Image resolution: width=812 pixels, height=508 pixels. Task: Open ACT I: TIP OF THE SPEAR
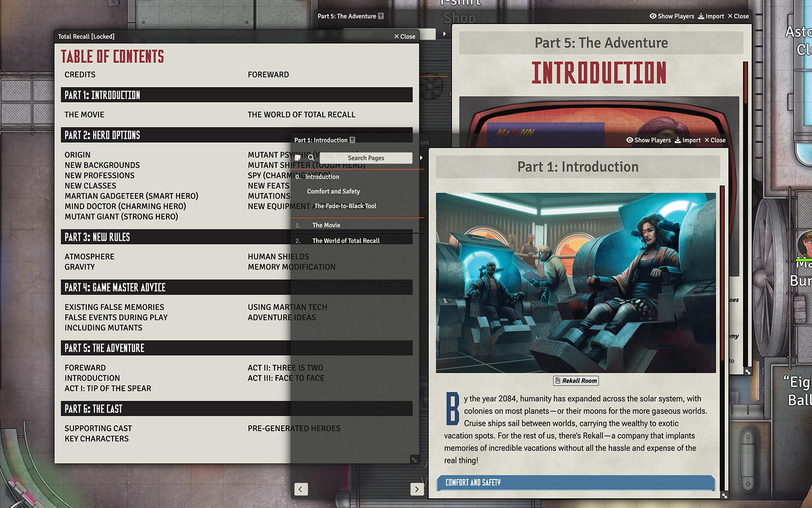click(108, 388)
